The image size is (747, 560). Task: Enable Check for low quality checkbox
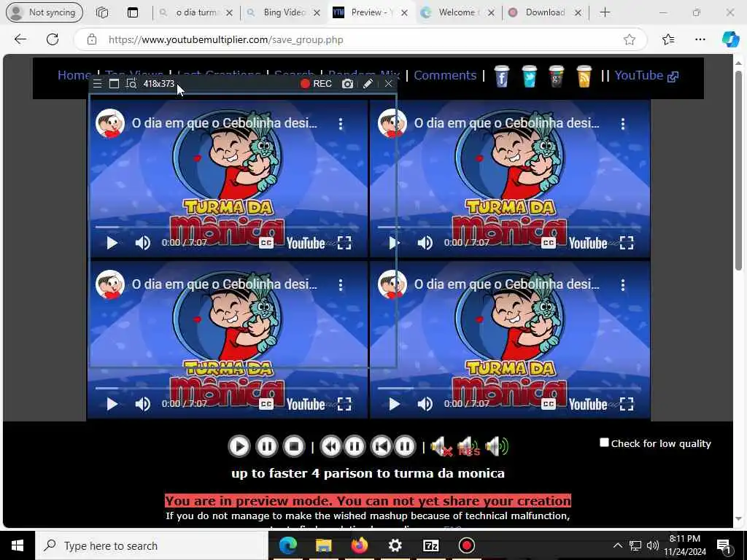point(604,443)
